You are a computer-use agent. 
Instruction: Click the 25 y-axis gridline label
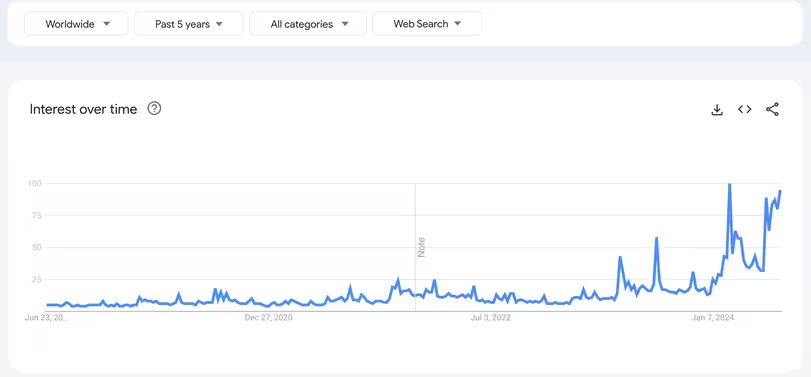(x=37, y=279)
